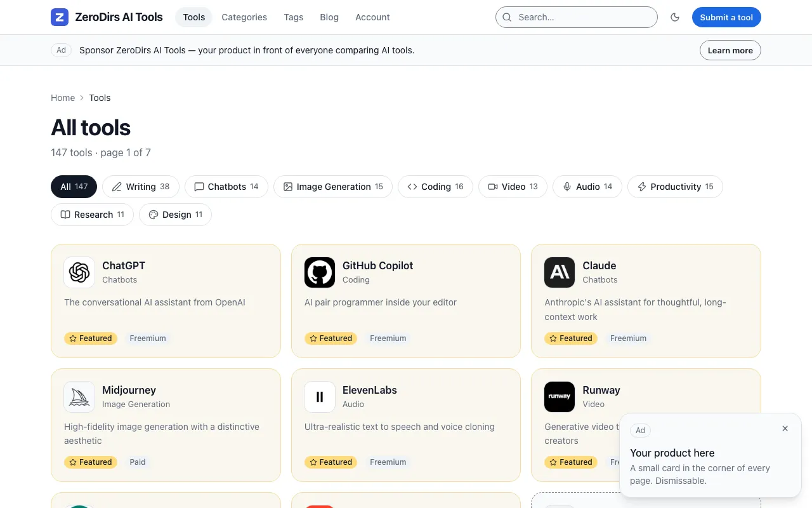812x508 pixels.
Task: Click Freemium tag on ChatGPT card
Action: [148, 338]
